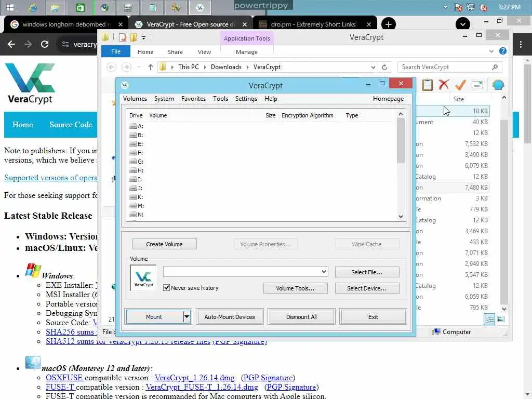Open VeraCrypt System menu
This screenshot has width=532, height=399.
tap(164, 99)
